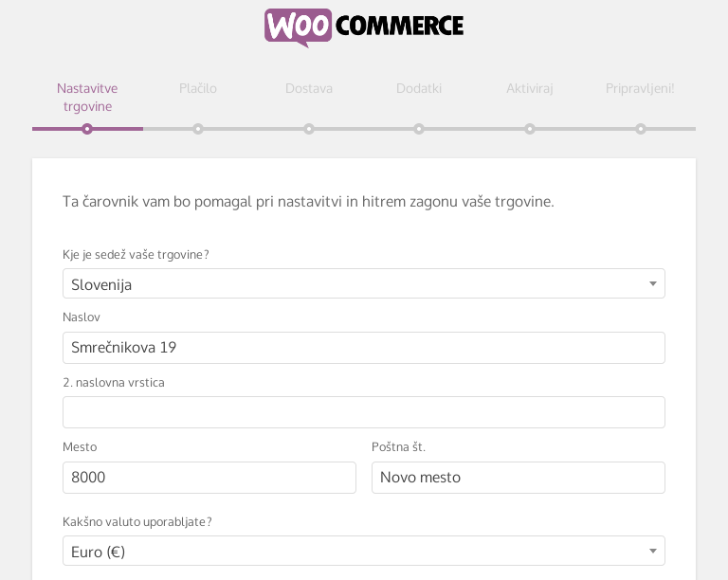Click the progress dot under Dodatki
The image size is (728, 580).
click(x=419, y=129)
